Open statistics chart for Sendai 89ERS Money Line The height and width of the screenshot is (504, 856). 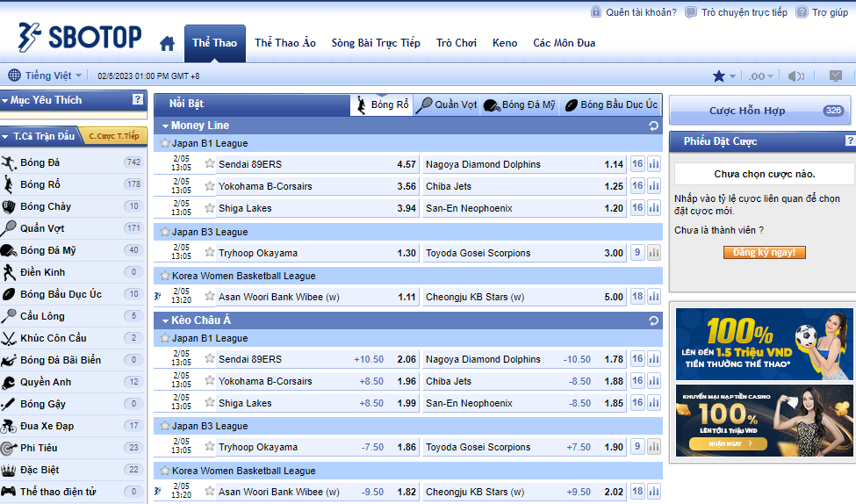pyautogui.click(x=654, y=164)
